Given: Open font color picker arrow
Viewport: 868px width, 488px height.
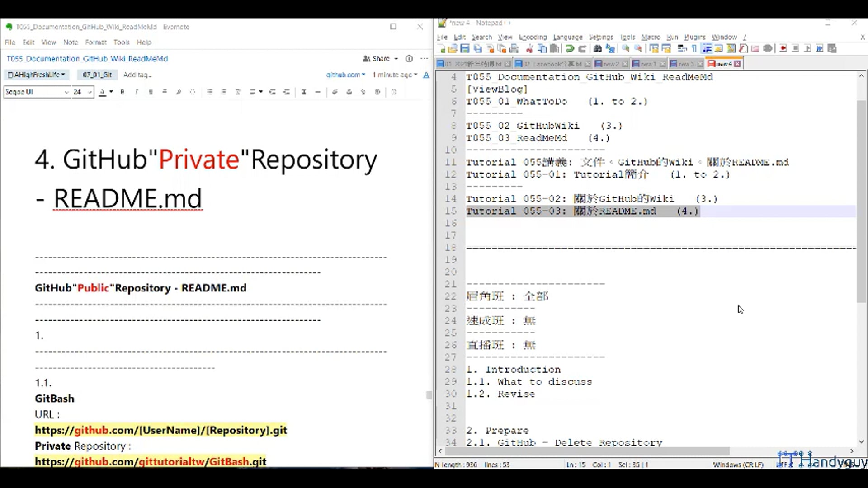Looking at the screenshot, I should (111, 92).
